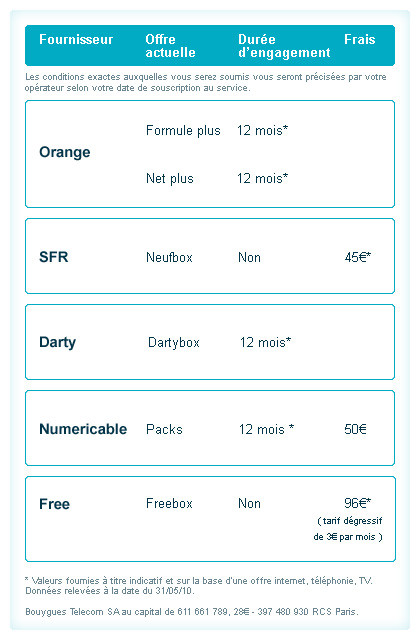Click the Packs offer text
This screenshot has width=420, height=640.
click(x=164, y=429)
